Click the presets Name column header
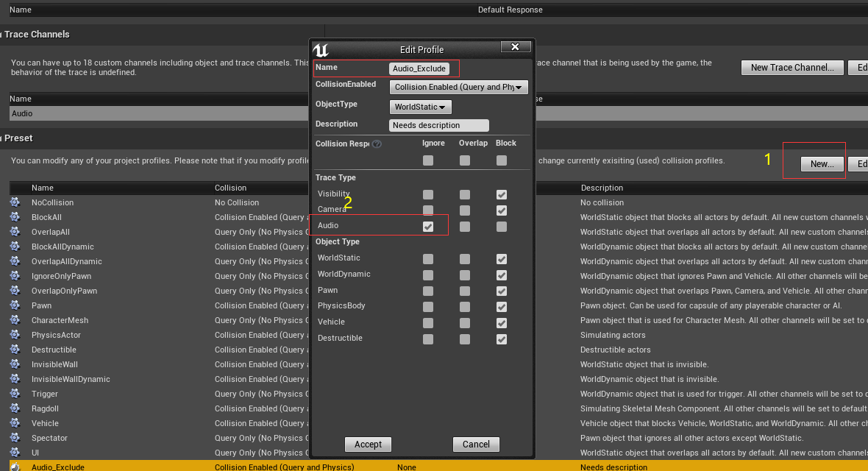 tap(43, 188)
